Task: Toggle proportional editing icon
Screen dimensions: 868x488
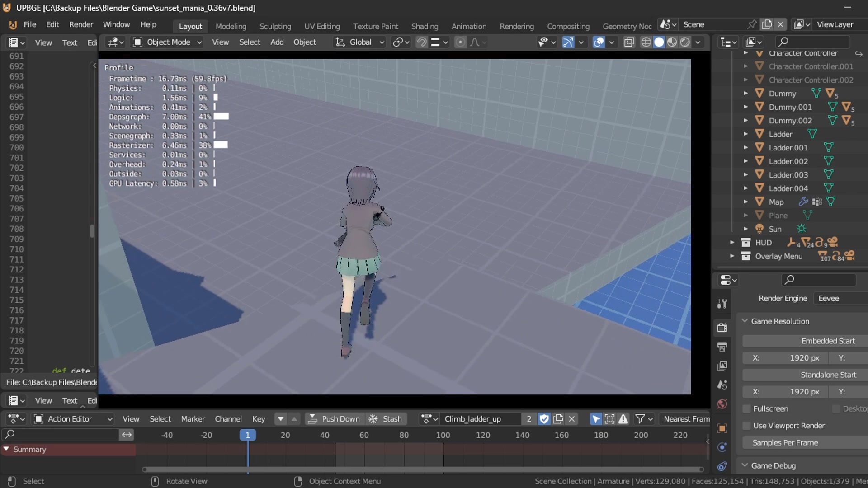Action: (x=460, y=42)
